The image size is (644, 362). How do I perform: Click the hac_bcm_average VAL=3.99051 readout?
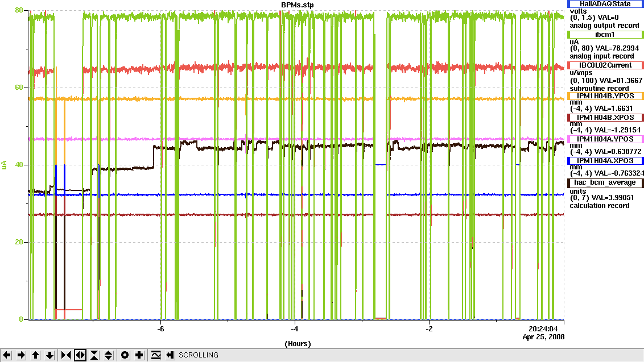613,197
